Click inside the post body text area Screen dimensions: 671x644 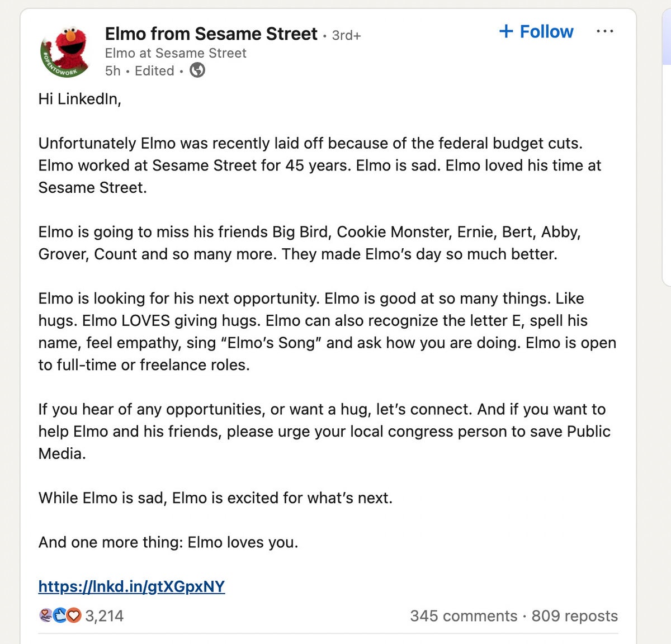point(324,319)
